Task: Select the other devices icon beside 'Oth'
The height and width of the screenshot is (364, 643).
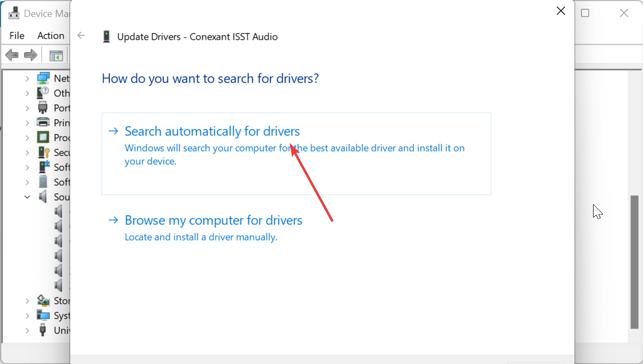Action: pyautogui.click(x=43, y=93)
